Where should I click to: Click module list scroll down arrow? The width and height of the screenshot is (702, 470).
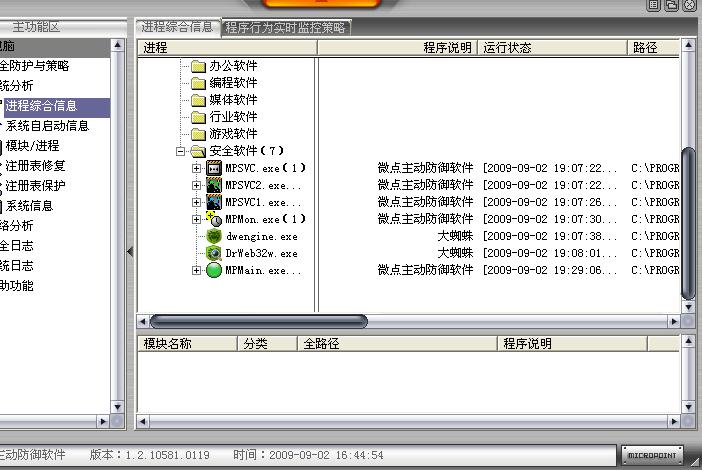(x=689, y=407)
